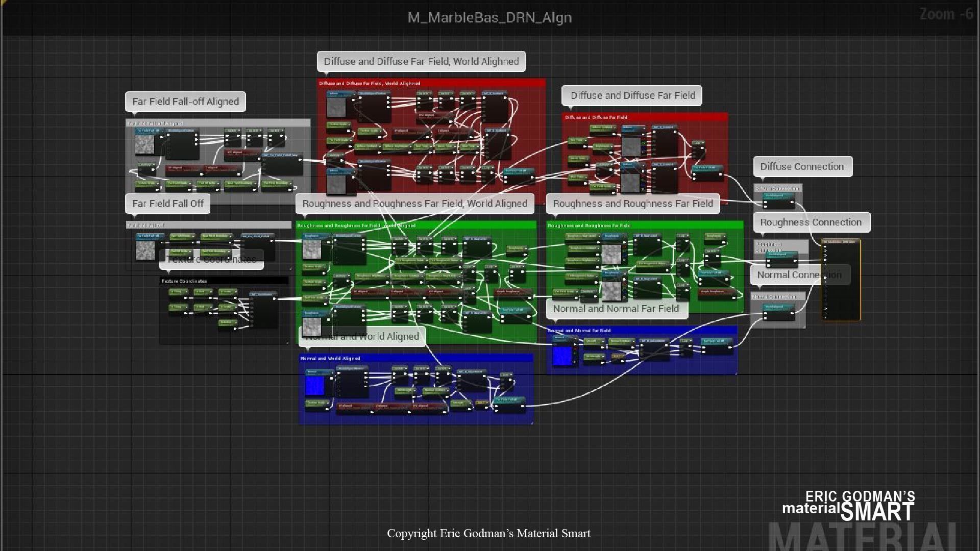Click grey texture thumbnail in 'Far Field Fall-off Aligned' group
This screenshot has width=980, height=551.
(x=144, y=144)
